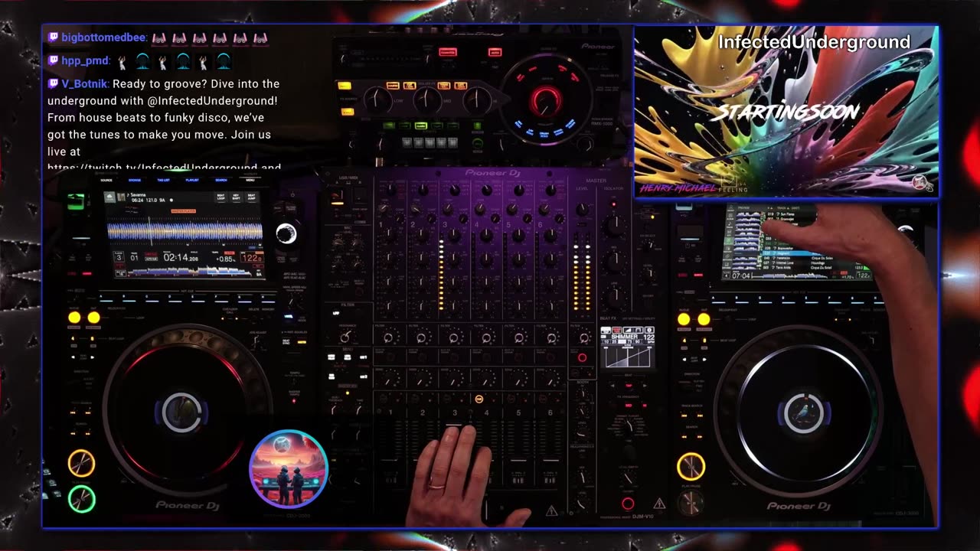
Task: Click the channel 5 fader
Action: pos(518,462)
